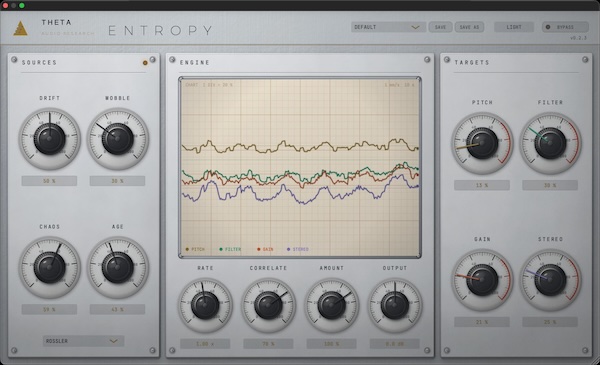Click the Chaos 59 % value field
Viewport: 600px width, 365px height.
[x=49, y=310]
